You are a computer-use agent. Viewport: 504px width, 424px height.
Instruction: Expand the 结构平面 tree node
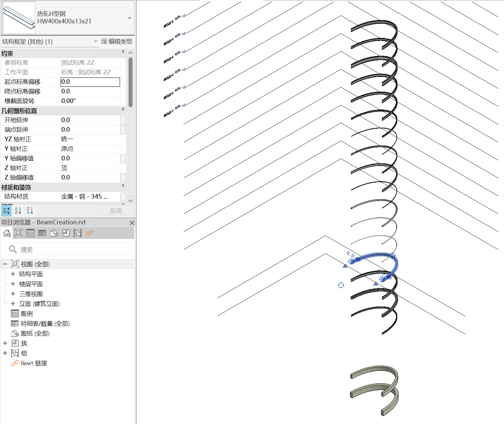pos(13,274)
